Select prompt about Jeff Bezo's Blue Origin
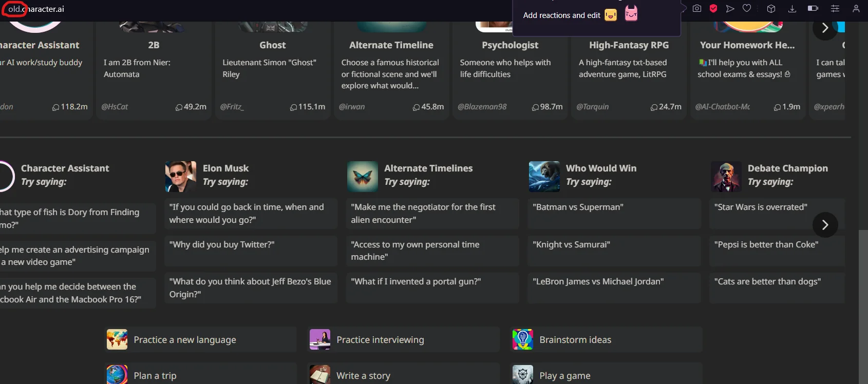The height and width of the screenshot is (384, 868). click(x=251, y=288)
